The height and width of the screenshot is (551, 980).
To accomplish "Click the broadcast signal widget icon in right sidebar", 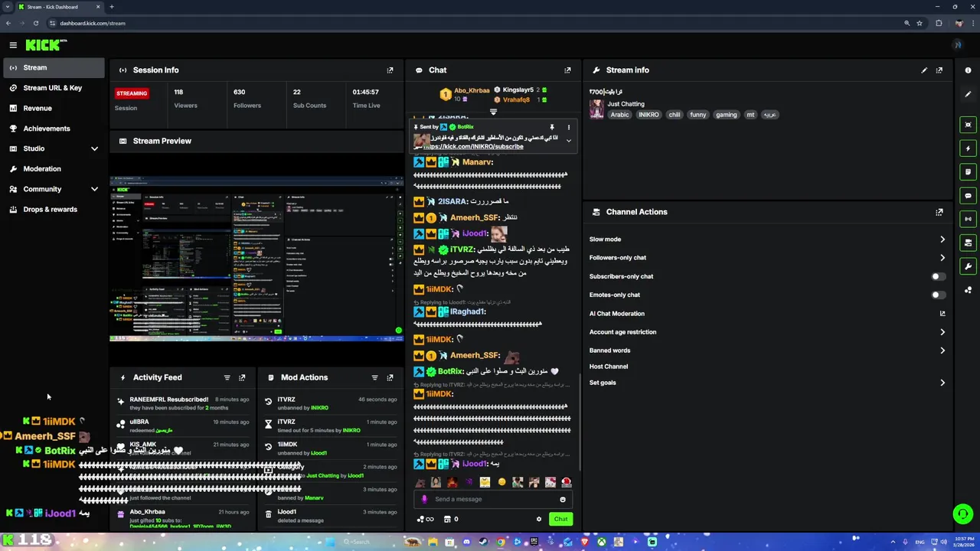I will tap(968, 219).
